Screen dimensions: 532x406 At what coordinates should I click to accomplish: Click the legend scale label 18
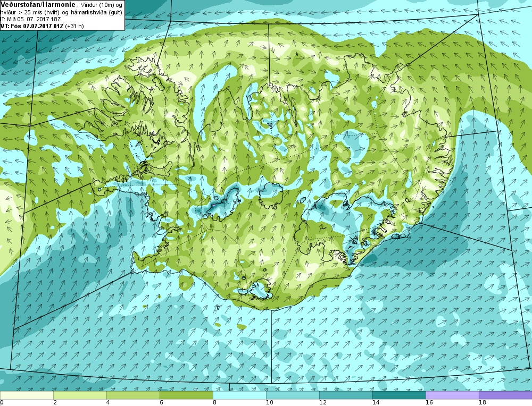pyautogui.click(x=483, y=403)
